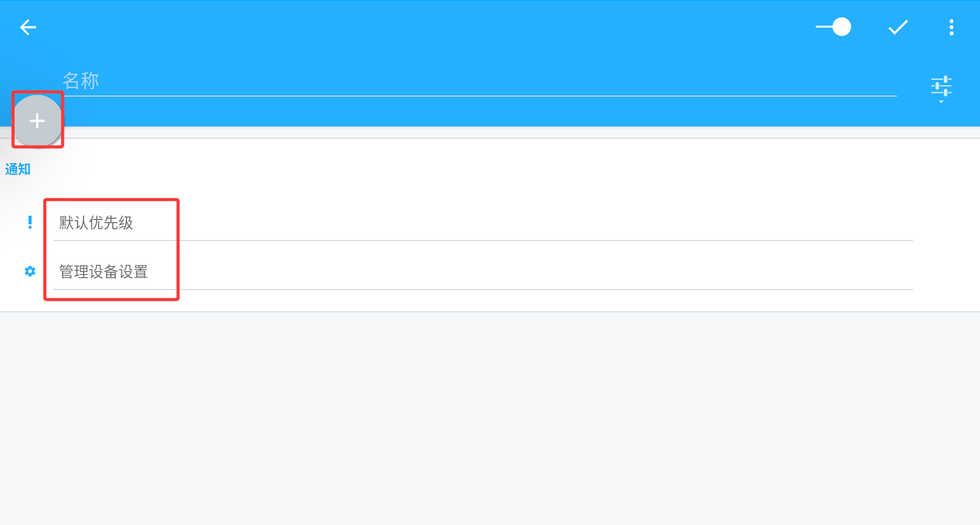Image resolution: width=980 pixels, height=525 pixels.
Task: Open the three-dot overflow menu
Action: [951, 27]
